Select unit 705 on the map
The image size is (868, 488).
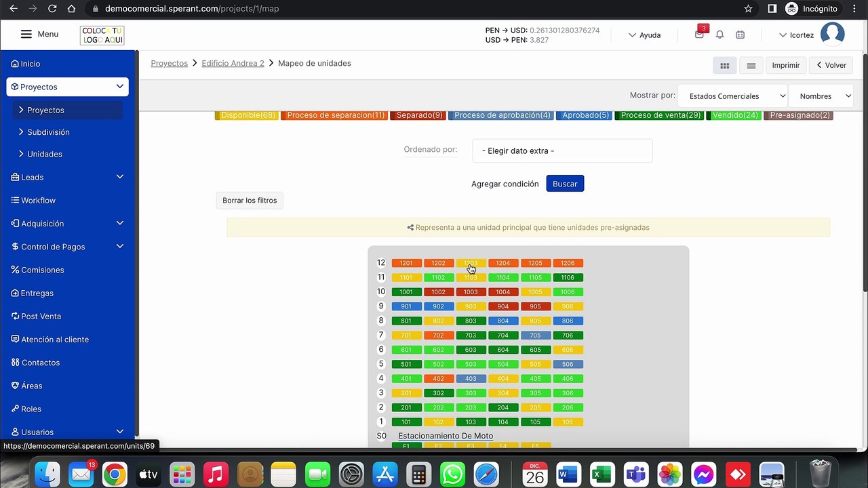(536, 335)
